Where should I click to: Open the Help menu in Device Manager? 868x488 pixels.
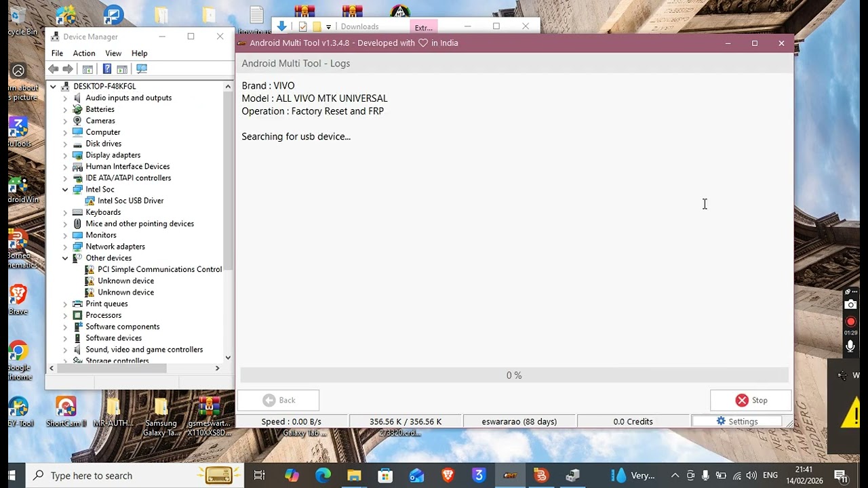[x=140, y=54]
